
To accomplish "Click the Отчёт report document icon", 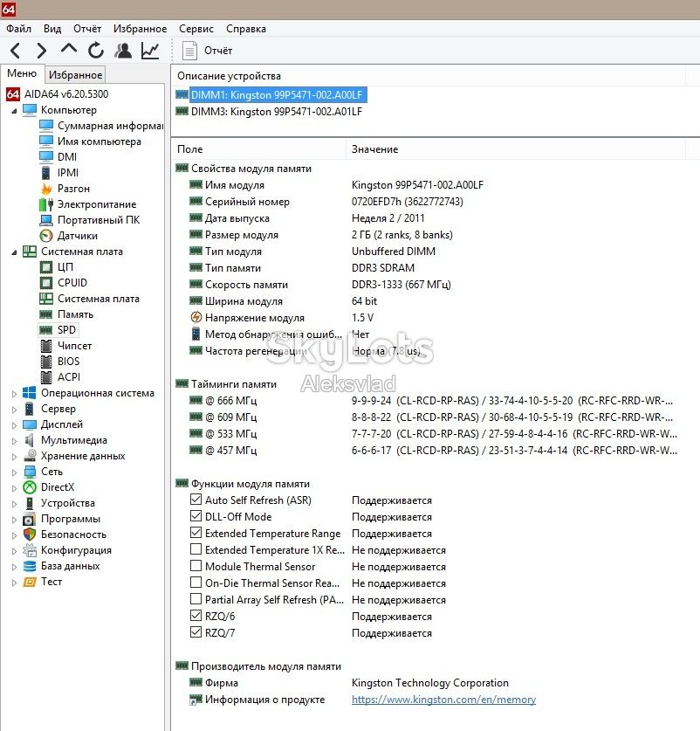I will point(189,51).
